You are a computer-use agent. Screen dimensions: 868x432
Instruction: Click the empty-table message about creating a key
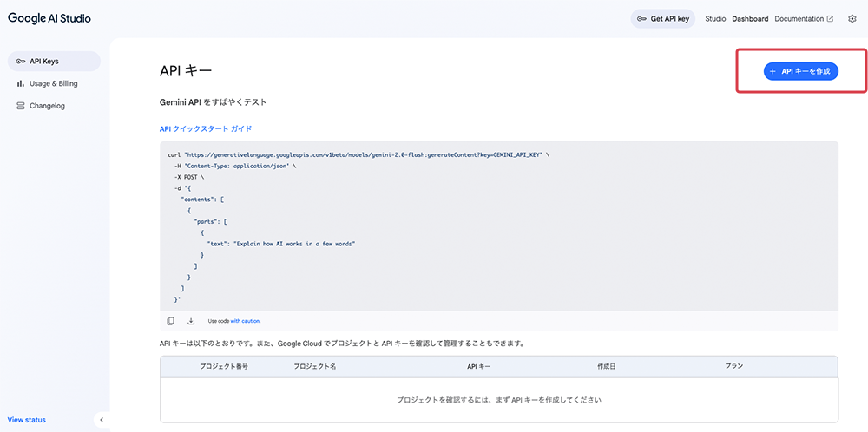click(x=499, y=399)
